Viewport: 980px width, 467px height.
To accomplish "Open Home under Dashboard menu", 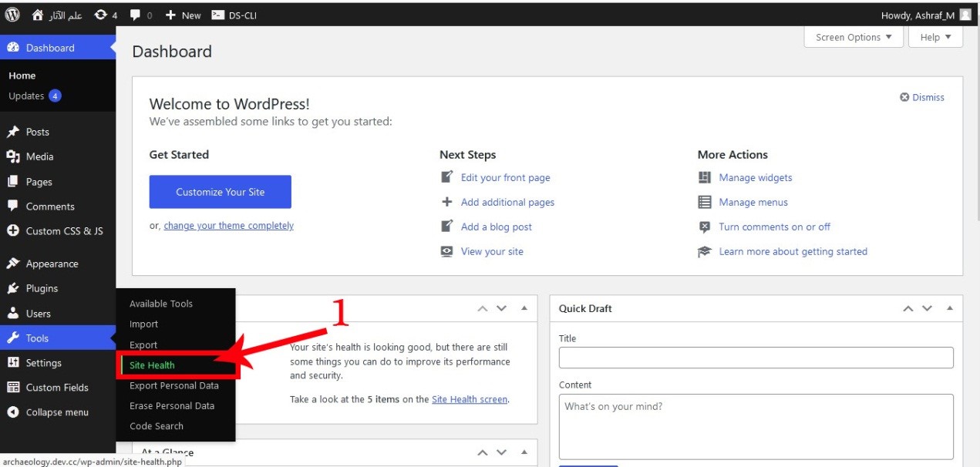I will [x=22, y=76].
